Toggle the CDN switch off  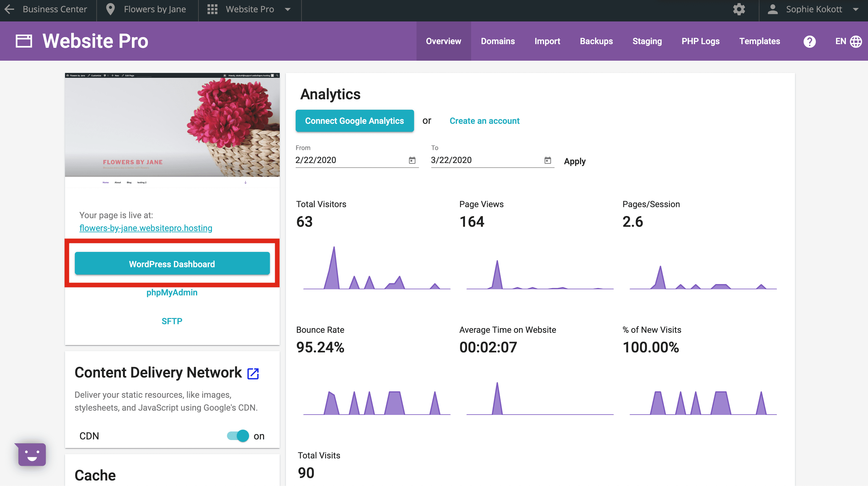click(x=238, y=436)
